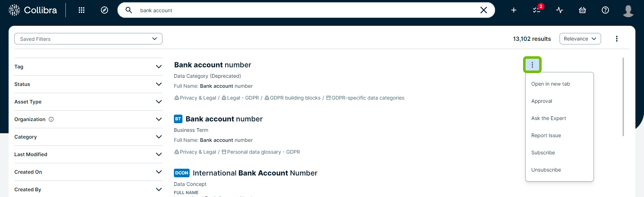
Task: Open the shopping basket icon
Action: (x=582, y=10)
